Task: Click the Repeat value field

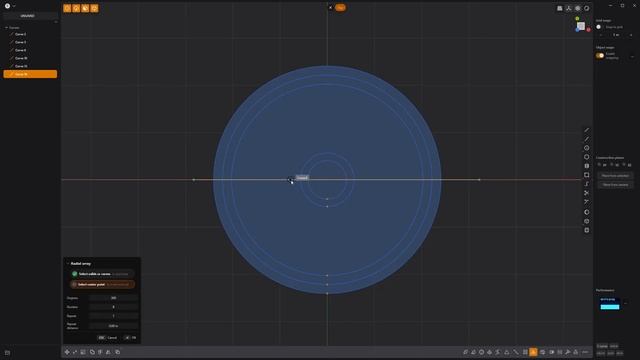Action: [x=113, y=316]
